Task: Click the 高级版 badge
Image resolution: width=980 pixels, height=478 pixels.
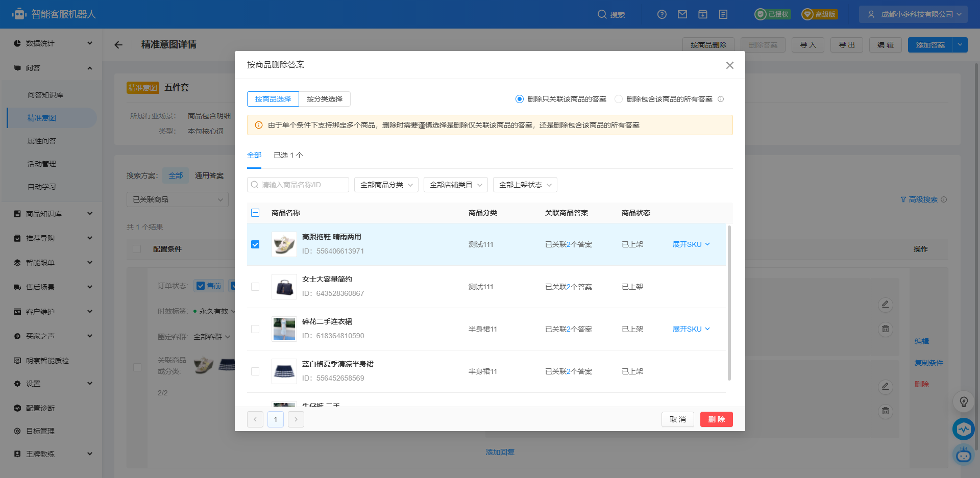Action: click(x=820, y=14)
